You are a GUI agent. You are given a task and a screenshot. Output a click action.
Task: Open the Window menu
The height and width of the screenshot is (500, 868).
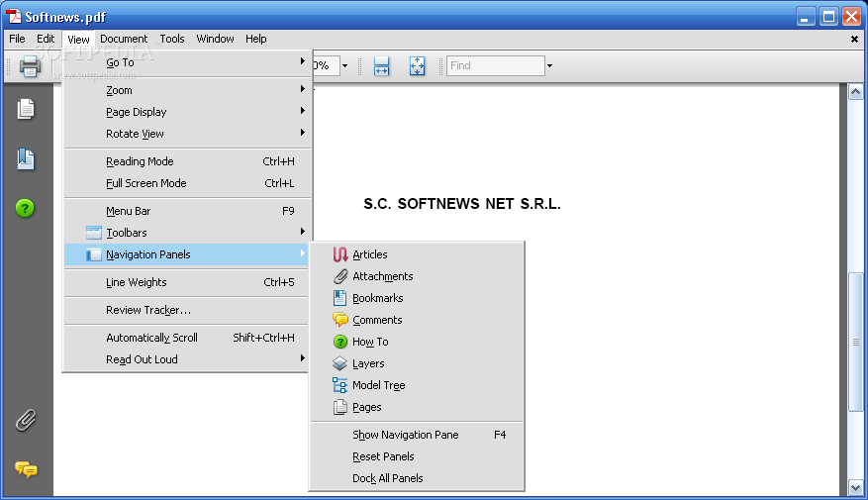(x=216, y=39)
